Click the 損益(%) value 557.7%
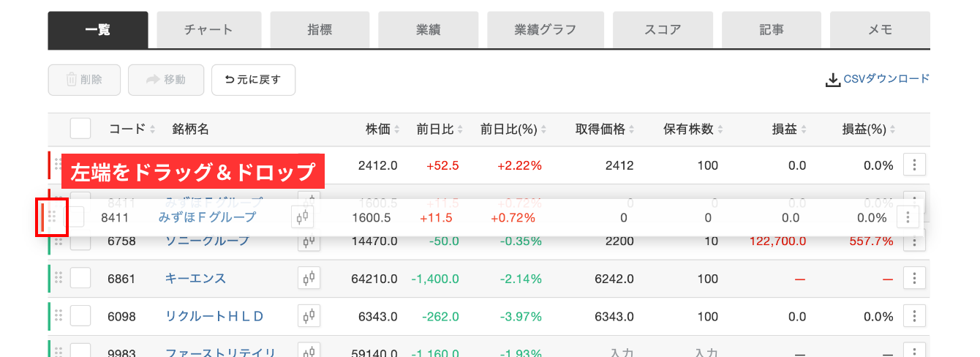This screenshot has height=357, width=980. tap(871, 241)
